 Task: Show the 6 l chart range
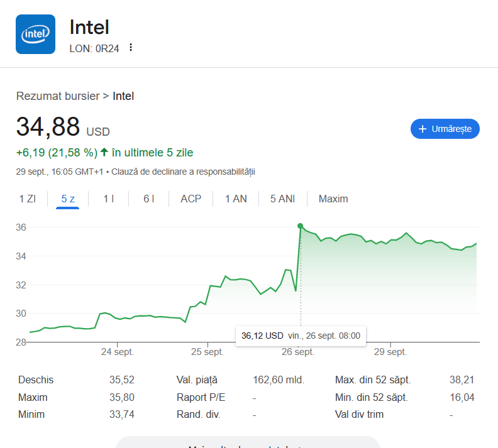[x=149, y=199]
